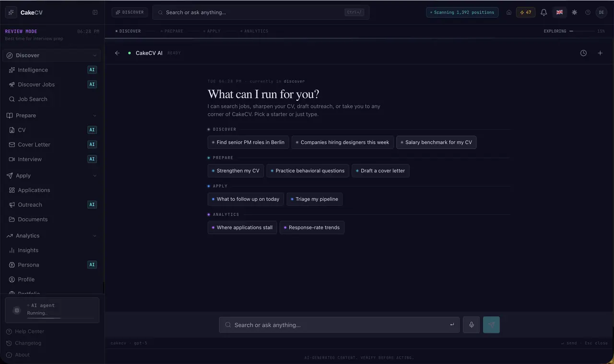Viewport: 614px width, 364px height.
Task: Pick 'Triage my pipeline' starter
Action: point(315,199)
